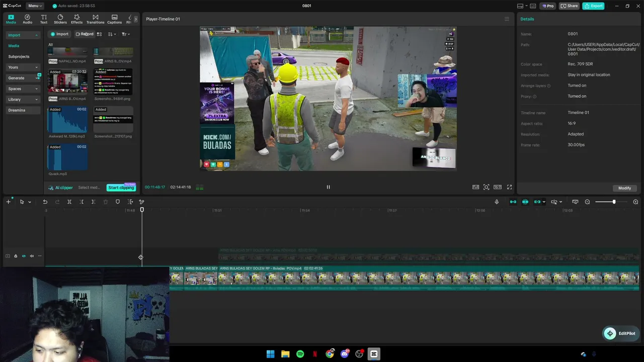The image size is (644, 362).
Task: Open the AI clipper tool
Action: pyautogui.click(x=60, y=188)
